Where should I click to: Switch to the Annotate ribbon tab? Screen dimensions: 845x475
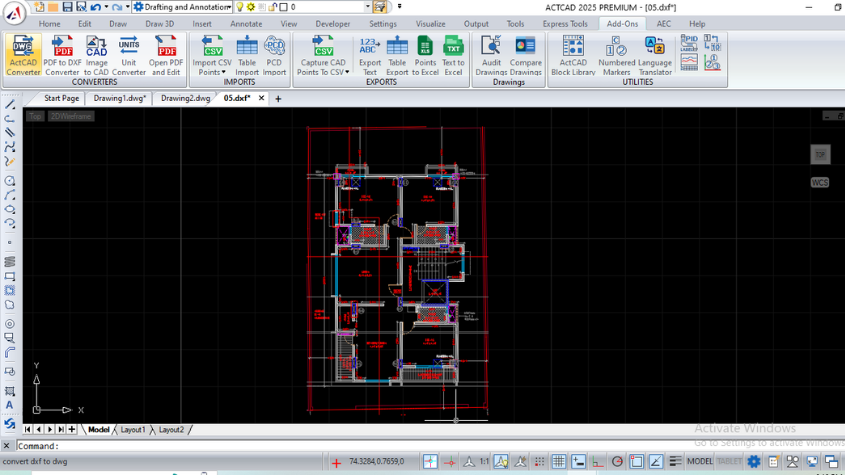246,24
